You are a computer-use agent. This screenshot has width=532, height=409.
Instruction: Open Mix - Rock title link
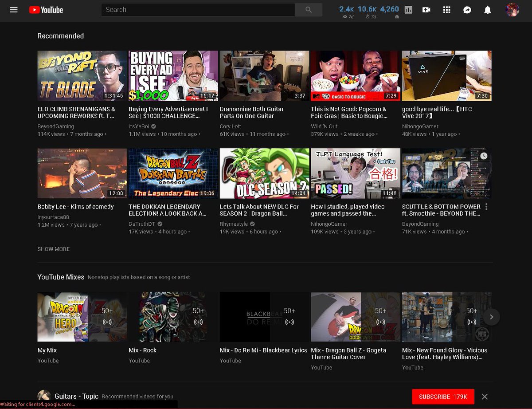[142, 350]
